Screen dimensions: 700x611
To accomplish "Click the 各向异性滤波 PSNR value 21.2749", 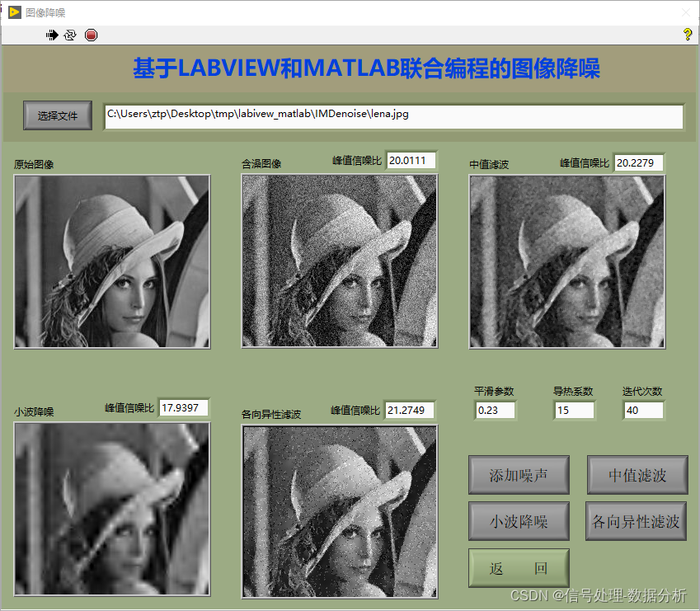I will click(409, 410).
